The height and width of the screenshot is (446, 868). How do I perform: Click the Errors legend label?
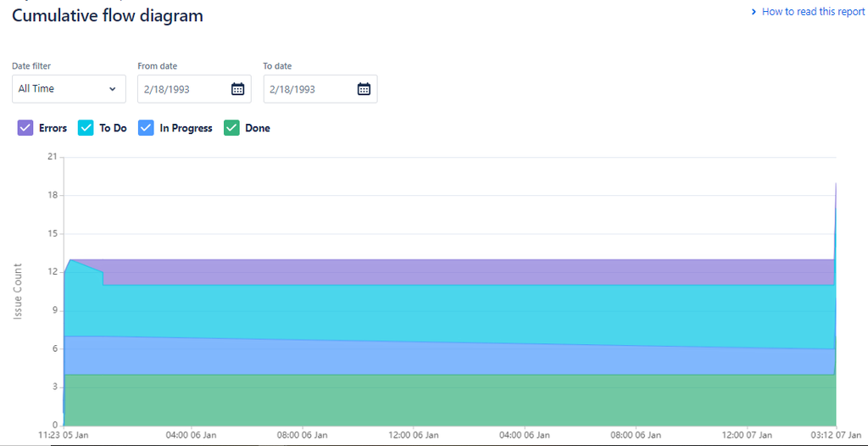point(53,128)
